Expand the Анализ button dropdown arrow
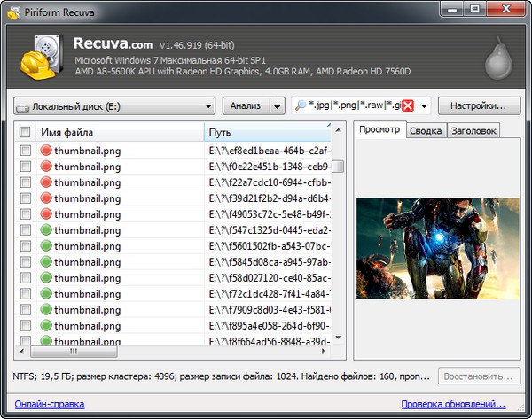Image resolution: width=532 pixels, height=419 pixels. point(278,106)
